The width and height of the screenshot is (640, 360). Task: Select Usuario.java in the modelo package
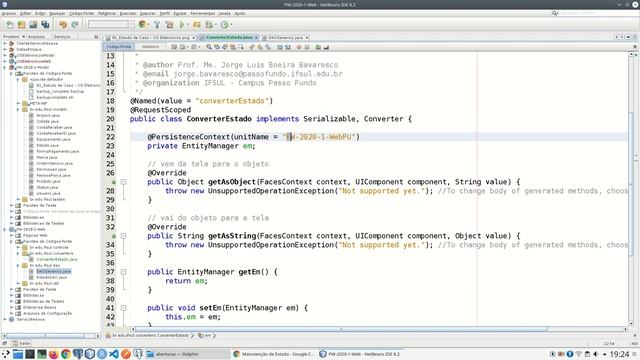(x=48, y=193)
